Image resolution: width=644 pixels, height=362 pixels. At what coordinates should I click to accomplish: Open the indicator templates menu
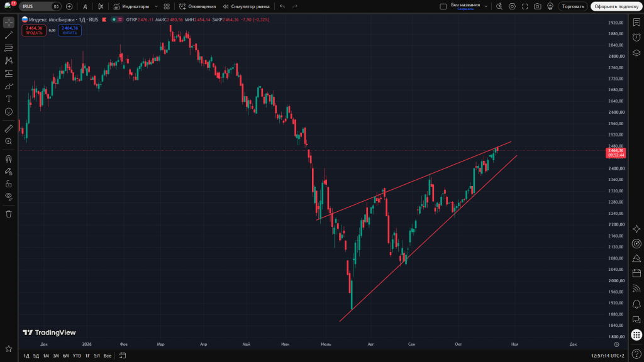click(167, 6)
